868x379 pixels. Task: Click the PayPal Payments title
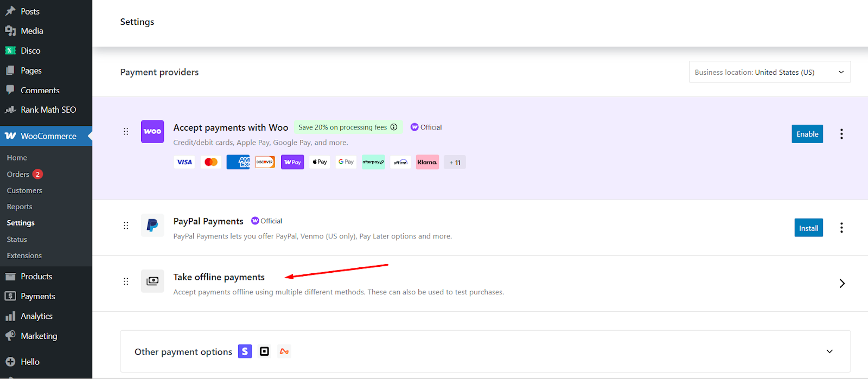pyautogui.click(x=208, y=221)
